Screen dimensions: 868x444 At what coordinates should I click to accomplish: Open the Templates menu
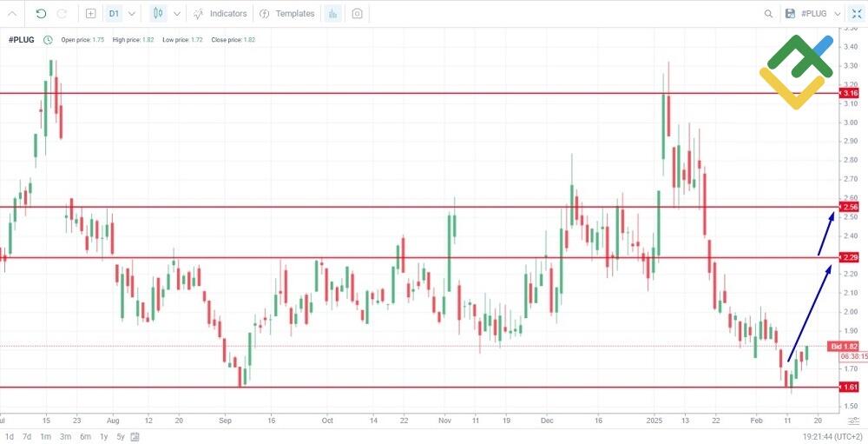(286, 13)
